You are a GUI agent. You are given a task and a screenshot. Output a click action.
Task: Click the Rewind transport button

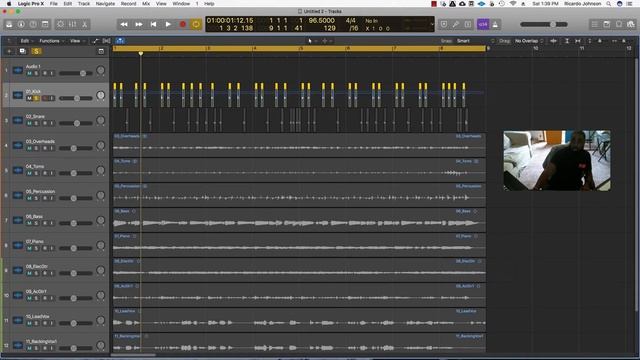[124, 24]
